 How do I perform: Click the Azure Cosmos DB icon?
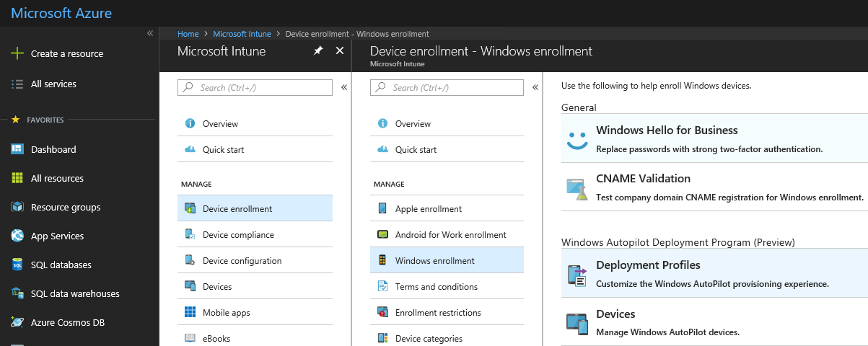17,322
